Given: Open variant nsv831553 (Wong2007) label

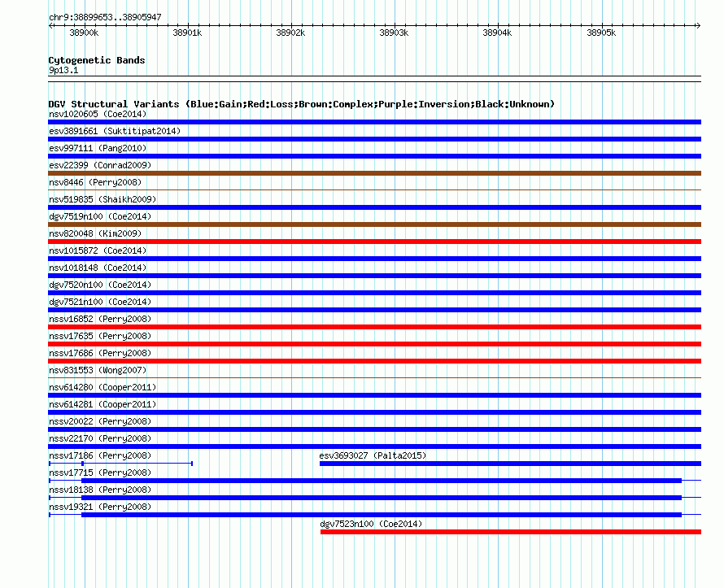Looking at the screenshot, I should coord(98,370).
